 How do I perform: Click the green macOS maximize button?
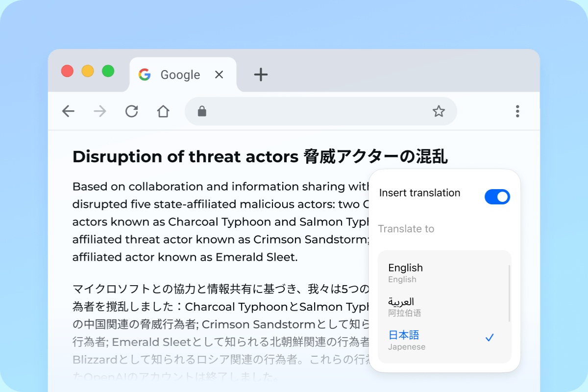pos(108,71)
